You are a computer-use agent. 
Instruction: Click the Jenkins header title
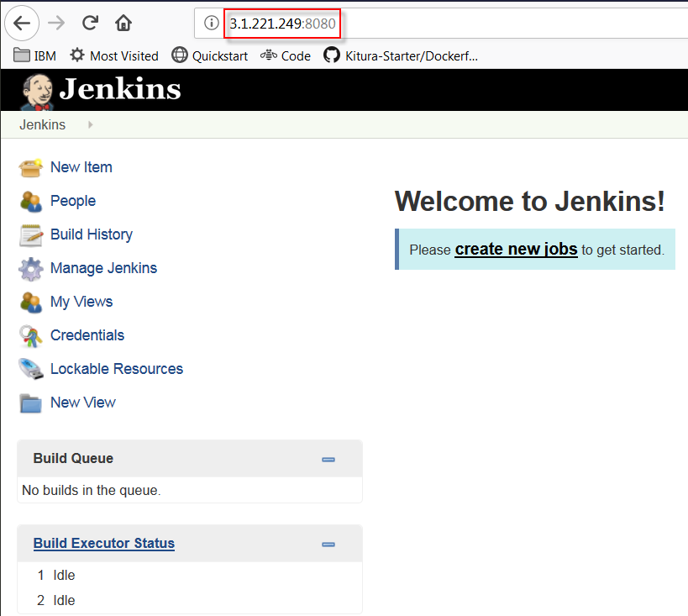[120, 89]
